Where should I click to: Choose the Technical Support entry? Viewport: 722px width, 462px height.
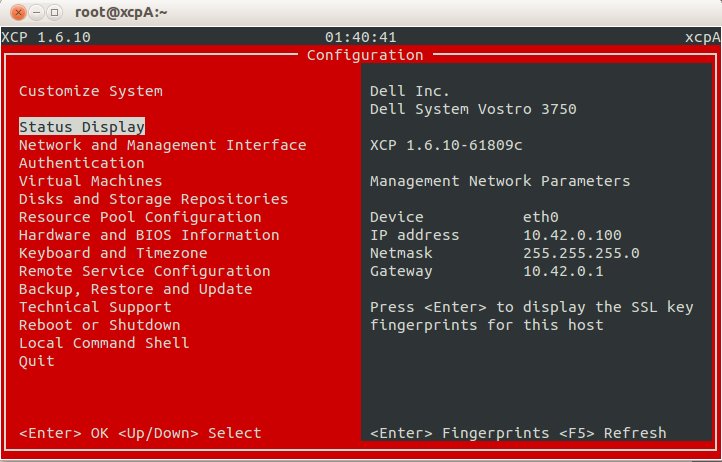point(95,306)
